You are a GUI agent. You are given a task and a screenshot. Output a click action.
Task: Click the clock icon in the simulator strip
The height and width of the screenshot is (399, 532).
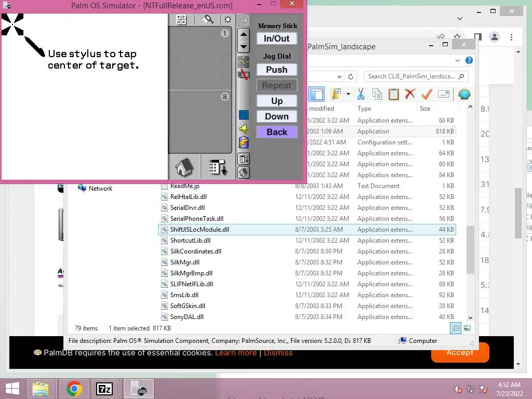pos(243,61)
